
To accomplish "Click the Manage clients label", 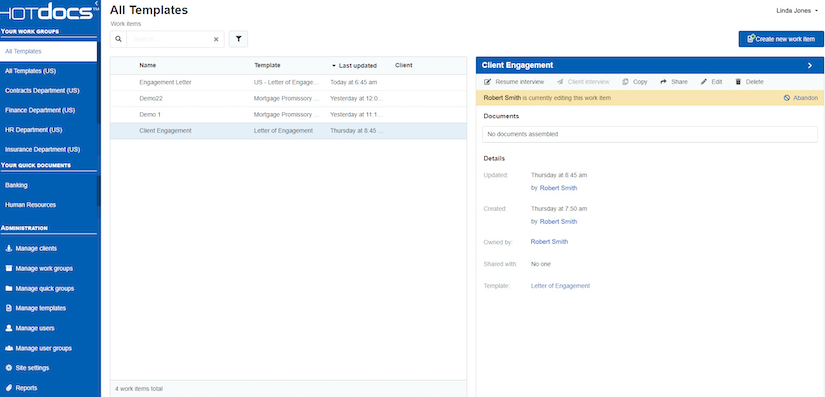I will [36, 249].
